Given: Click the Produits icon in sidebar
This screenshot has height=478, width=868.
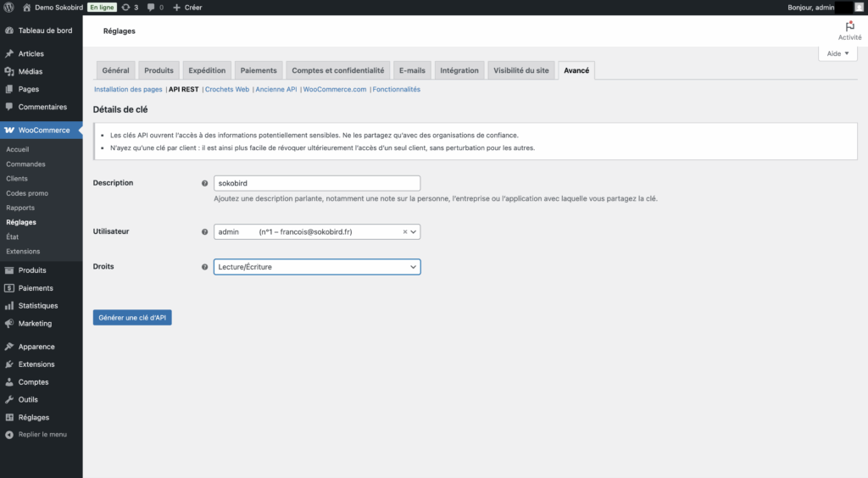Looking at the screenshot, I should point(9,270).
